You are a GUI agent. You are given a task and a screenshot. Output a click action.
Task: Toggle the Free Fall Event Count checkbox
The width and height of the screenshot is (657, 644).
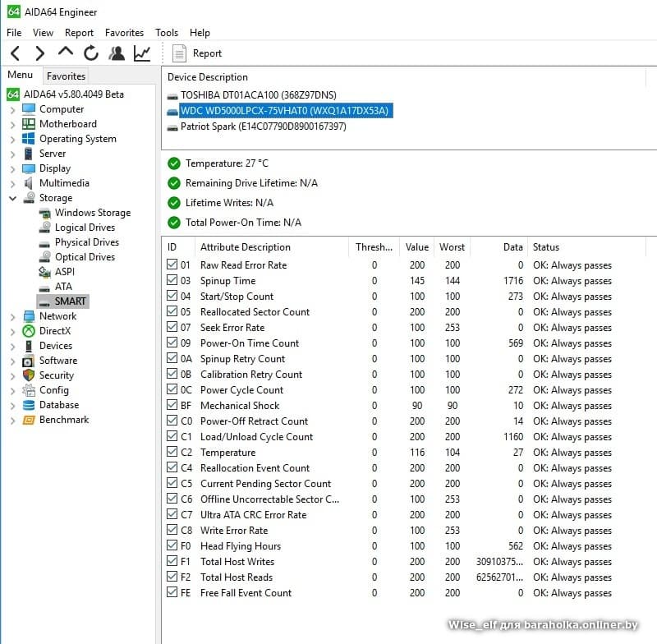click(x=172, y=592)
